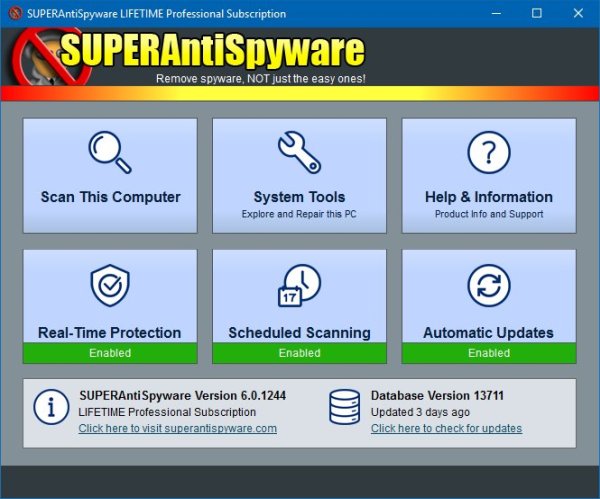Viewport: 600px width, 499px height.
Task: Click the database stack icon
Action: tap(344, 407)
